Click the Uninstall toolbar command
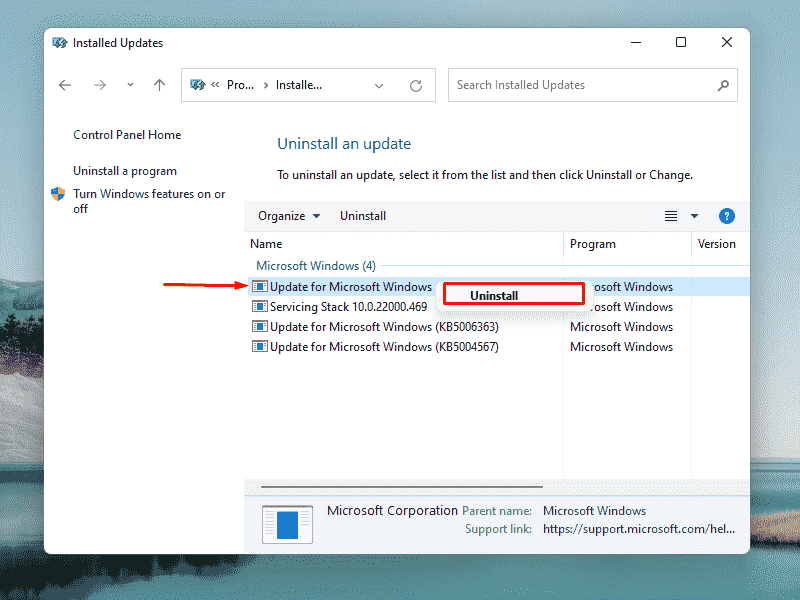800x600 pixels. [x=362, y=215]
